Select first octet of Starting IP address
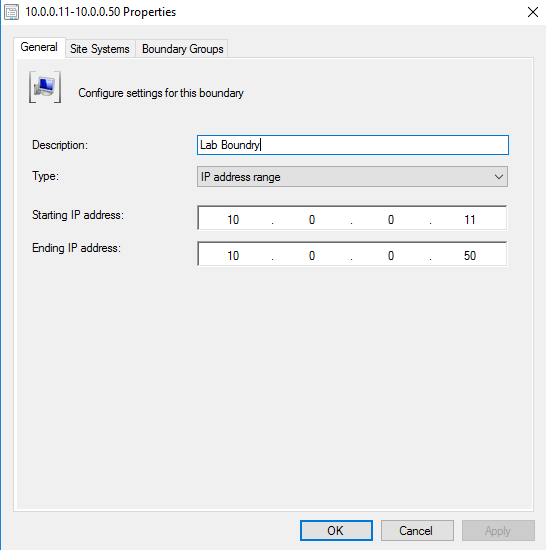Image resolution: width=546 pixels, height=550 pixels. coord(233,220)
